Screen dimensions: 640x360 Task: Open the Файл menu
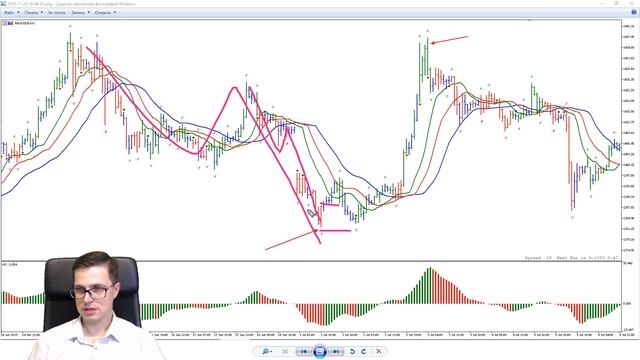[11, 13]
